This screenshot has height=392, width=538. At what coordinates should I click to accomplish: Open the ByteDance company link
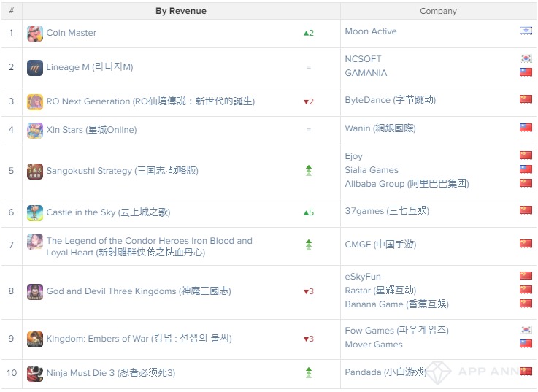coord(391,100)
